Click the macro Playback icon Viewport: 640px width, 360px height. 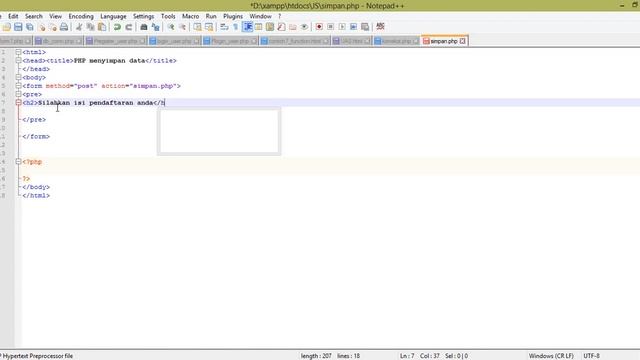[342, 27]
